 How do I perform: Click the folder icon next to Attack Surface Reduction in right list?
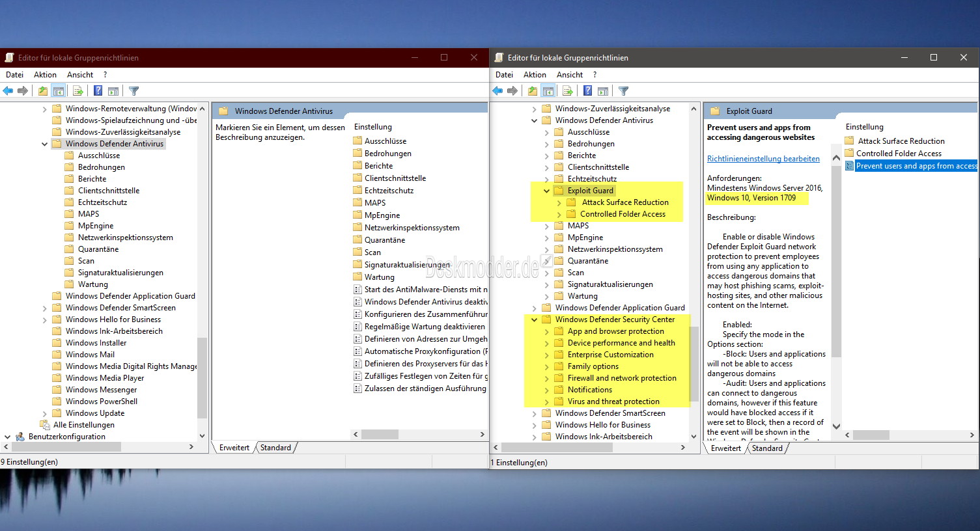pyautogui.click(x=850, y=141)
